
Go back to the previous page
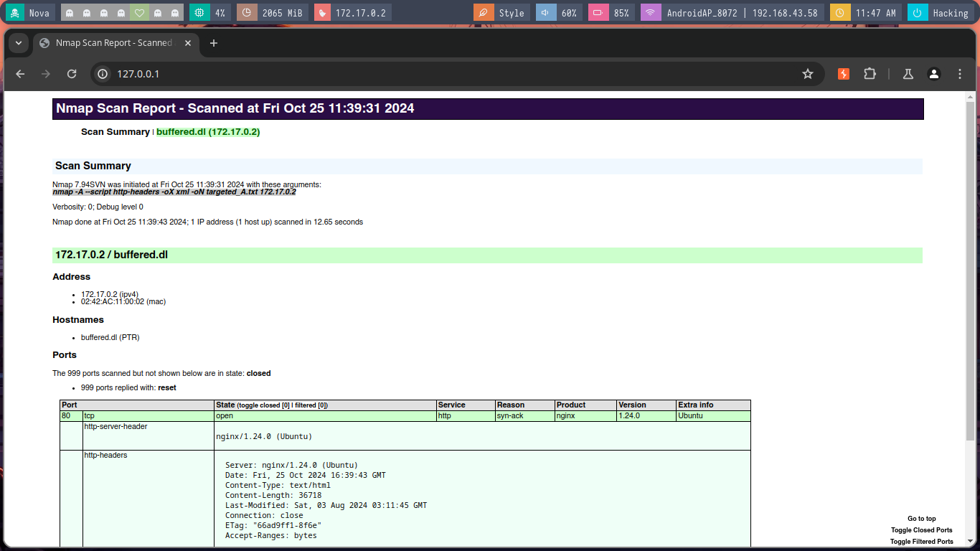20,74
